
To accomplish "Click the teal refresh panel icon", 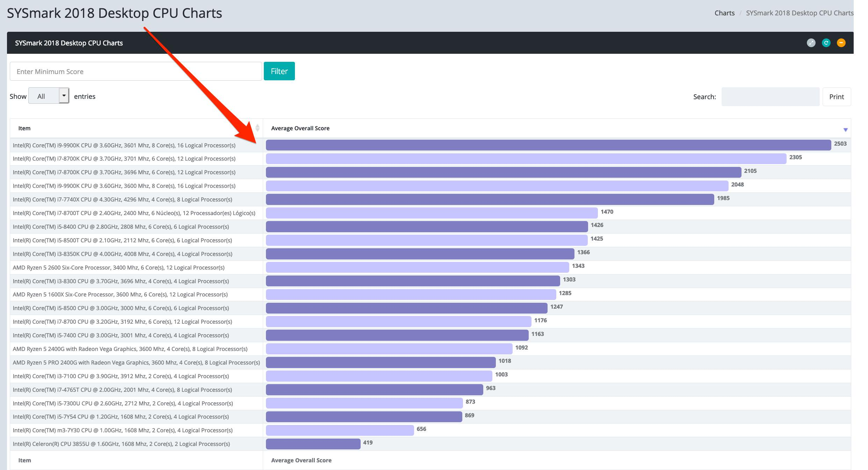I will click(826, 43).
